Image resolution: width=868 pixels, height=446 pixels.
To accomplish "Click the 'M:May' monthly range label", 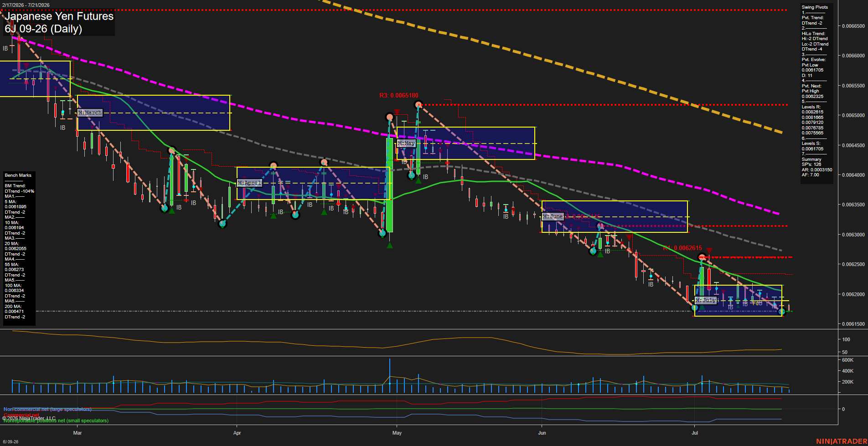I will pos(406,143).
